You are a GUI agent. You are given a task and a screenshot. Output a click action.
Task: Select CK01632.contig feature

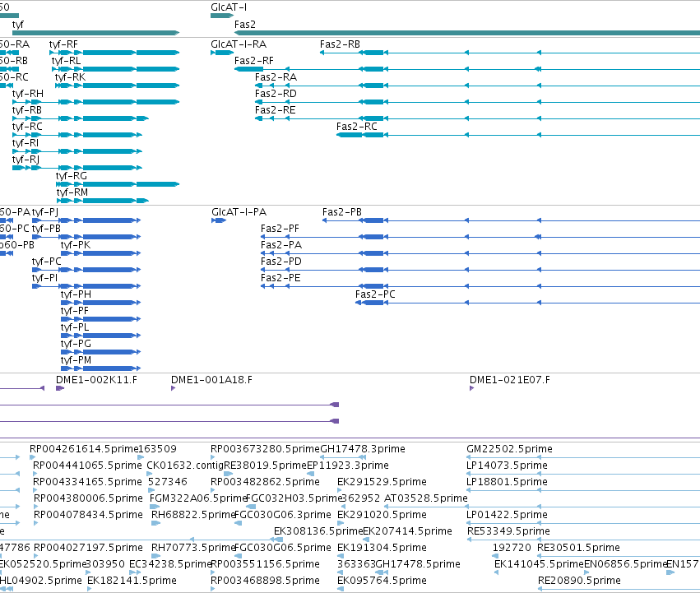150,474
